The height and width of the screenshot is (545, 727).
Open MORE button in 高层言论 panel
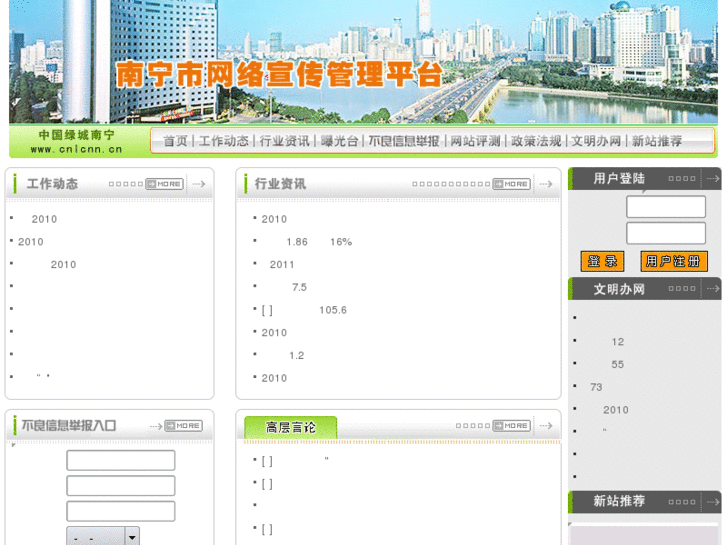pyautogui.click(x=511, y=426)
